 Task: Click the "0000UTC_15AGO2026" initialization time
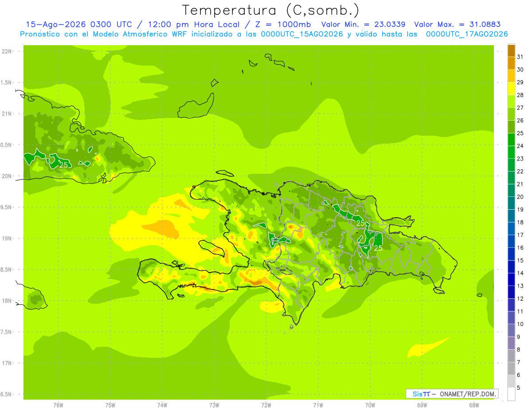pos(302,34)
